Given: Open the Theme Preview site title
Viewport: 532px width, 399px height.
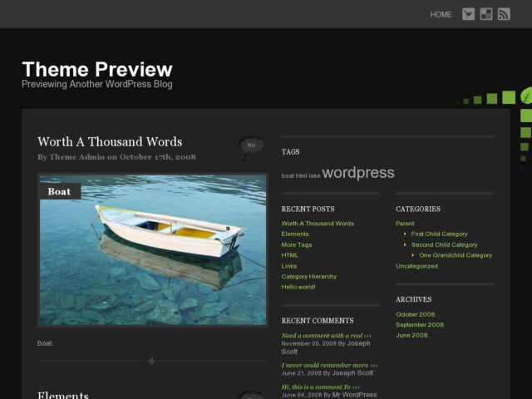Looking at the screenshot, I should pos(97,69).
